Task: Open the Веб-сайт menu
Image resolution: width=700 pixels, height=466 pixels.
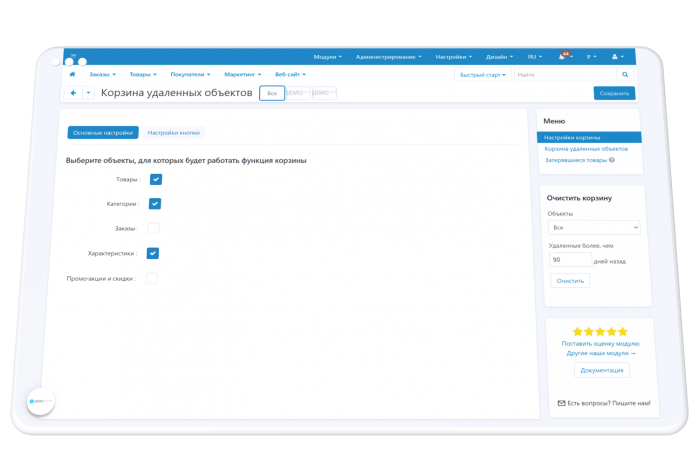Action: pos(290,74)
